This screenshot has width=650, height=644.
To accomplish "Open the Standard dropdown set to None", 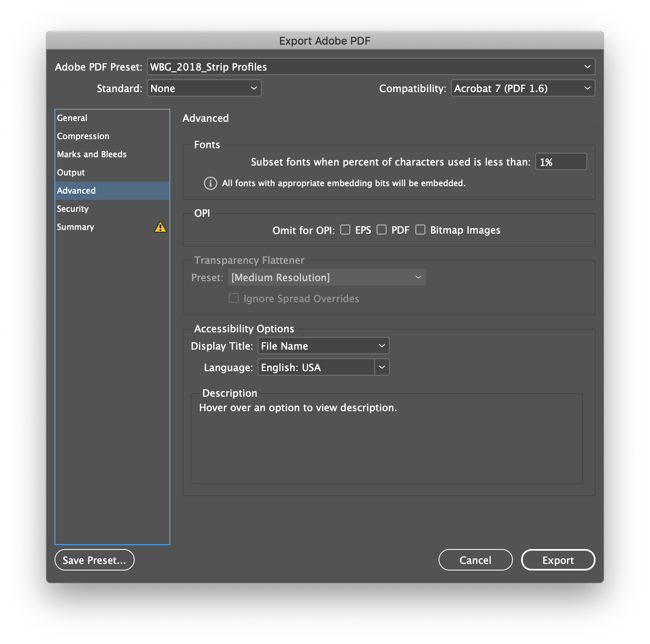I will (204, 88).
